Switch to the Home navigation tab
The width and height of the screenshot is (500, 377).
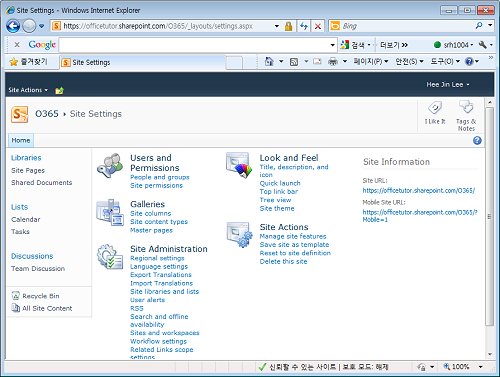21,140
